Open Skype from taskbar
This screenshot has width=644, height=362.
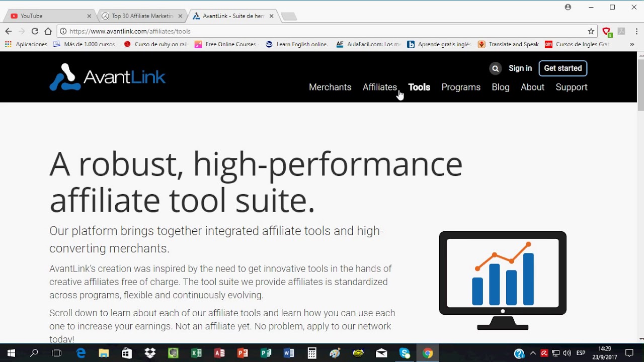coord(405,353)
